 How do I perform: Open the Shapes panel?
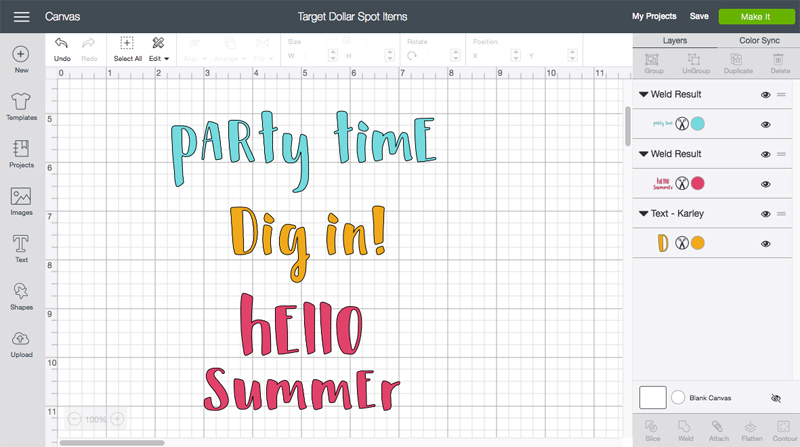tap(21, 296)
